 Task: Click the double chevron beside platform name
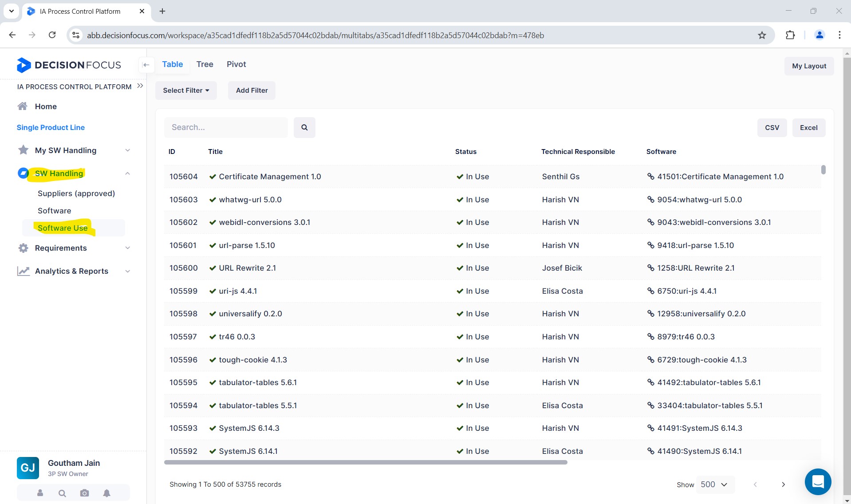coord(140,86)
